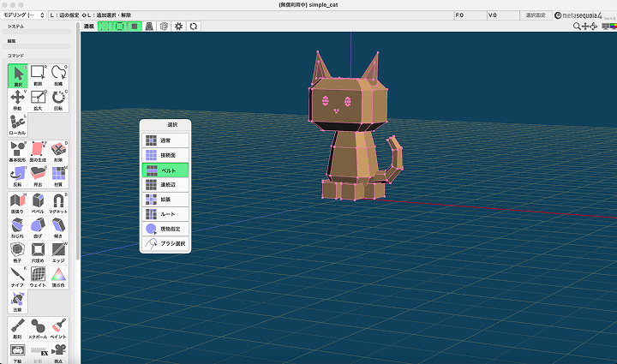This screenshot has width=617, height=364.
Task: Open the 材質 (Material) tool
Action: (58, 176)
